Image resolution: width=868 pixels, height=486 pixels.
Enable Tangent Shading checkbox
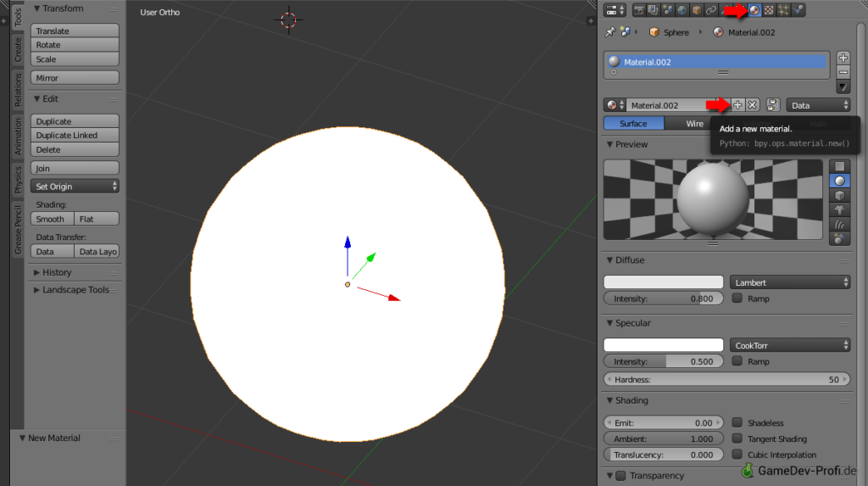click(x=737, y=439)
